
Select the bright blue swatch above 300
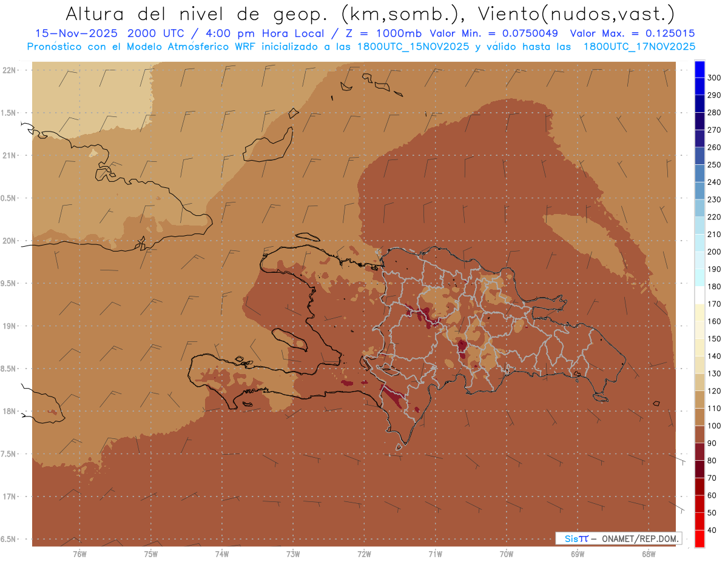click(699, 69)
